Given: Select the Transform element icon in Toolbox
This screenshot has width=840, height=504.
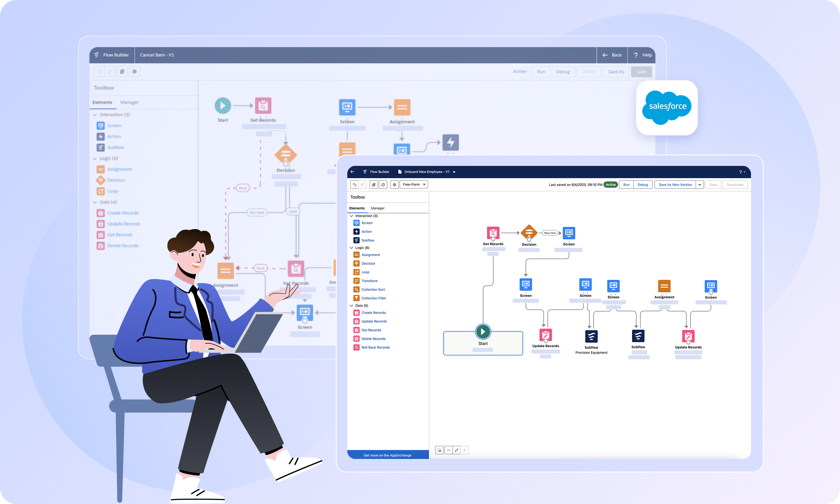Looking at the screenshot, I should click(356, 281).
